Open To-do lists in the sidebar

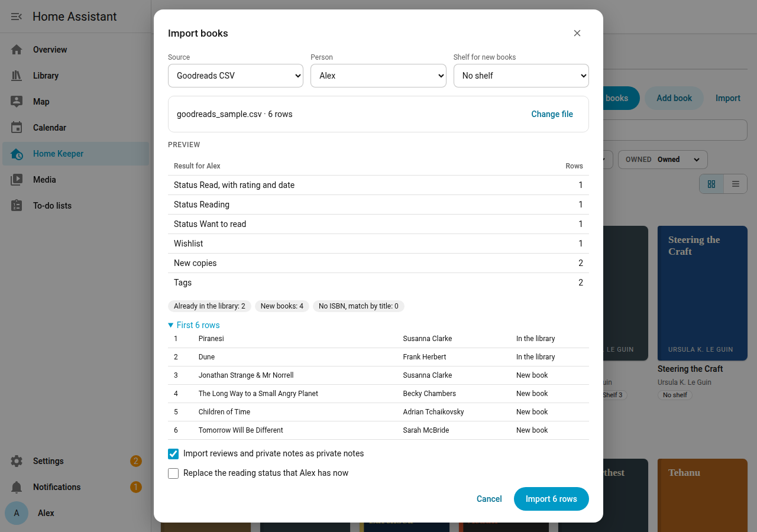click(76, 206)
